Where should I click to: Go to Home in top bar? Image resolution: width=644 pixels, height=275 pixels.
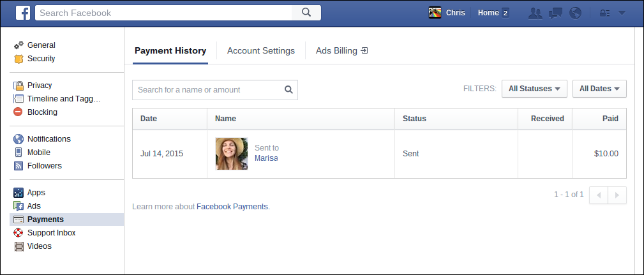click(x=488, y=13)
